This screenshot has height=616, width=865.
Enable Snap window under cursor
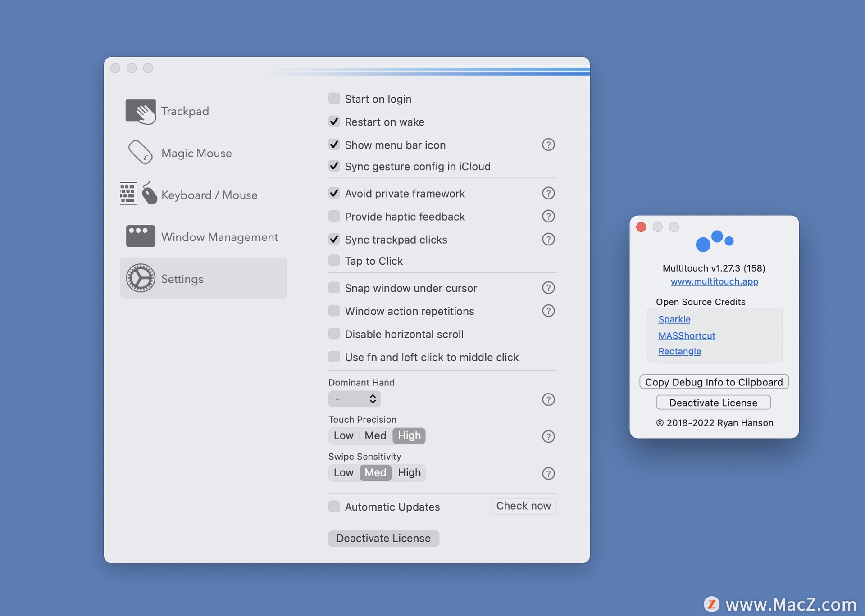334,288
